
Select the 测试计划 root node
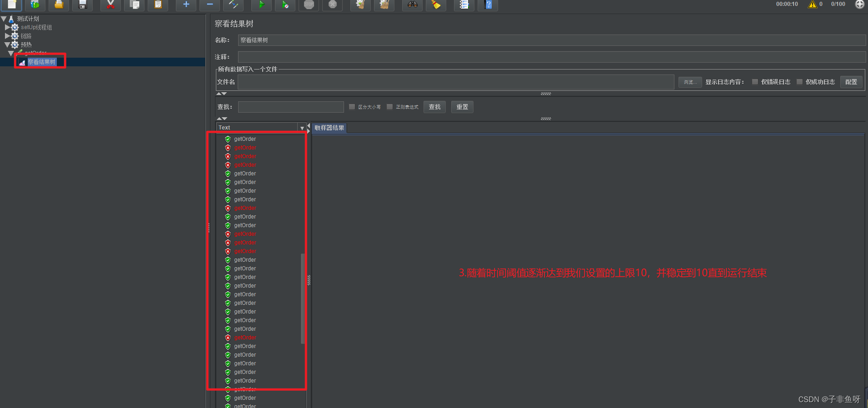tap(28, 19)
